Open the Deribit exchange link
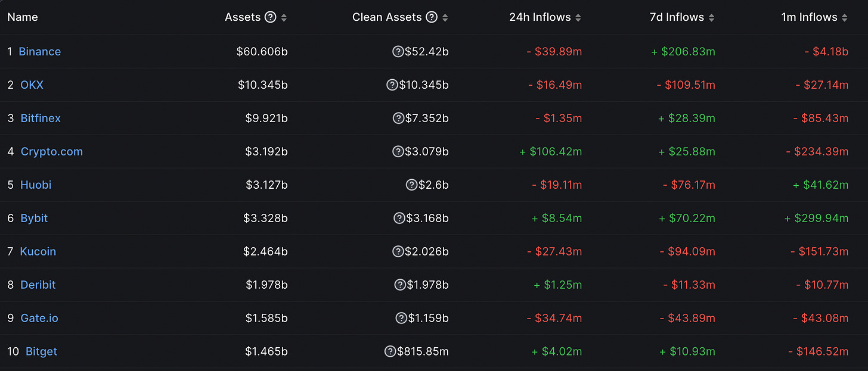The height and width of the screenshot is (371, 868). pos(38,285)
